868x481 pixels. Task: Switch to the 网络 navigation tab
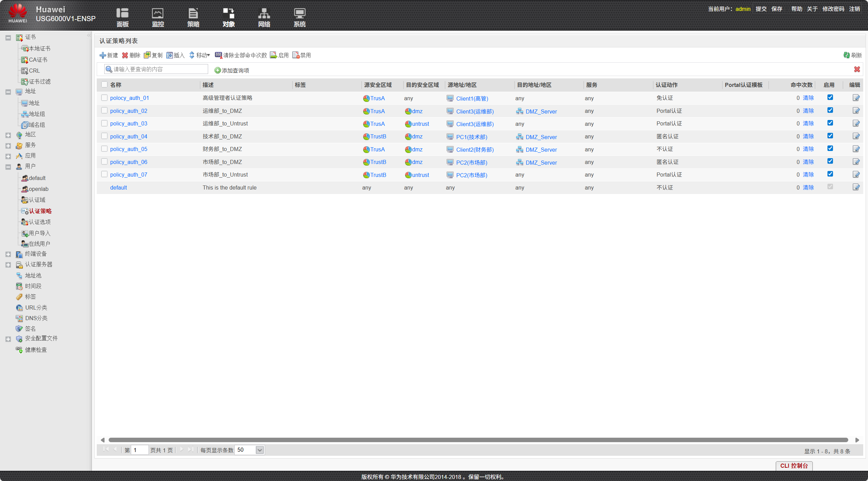[264, 17]
